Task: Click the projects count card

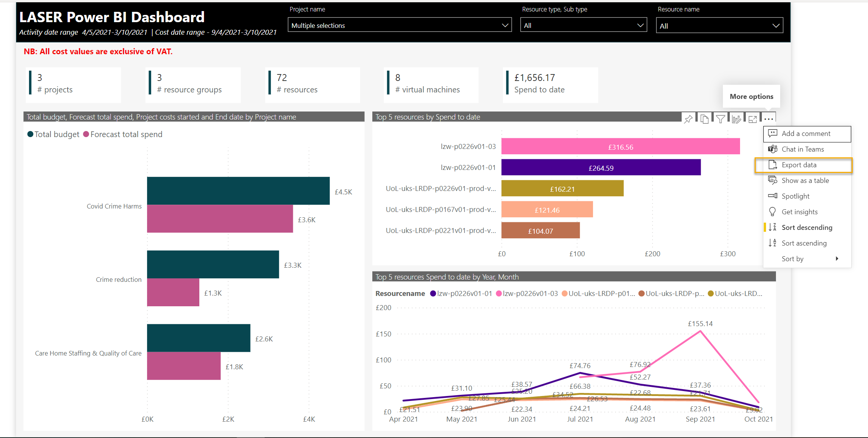Action: click(73, 84)
